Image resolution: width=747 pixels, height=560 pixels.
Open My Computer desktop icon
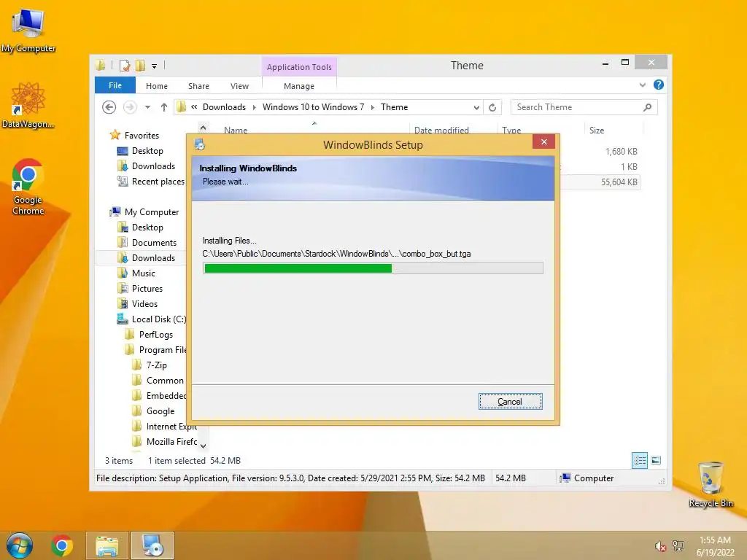28,31
